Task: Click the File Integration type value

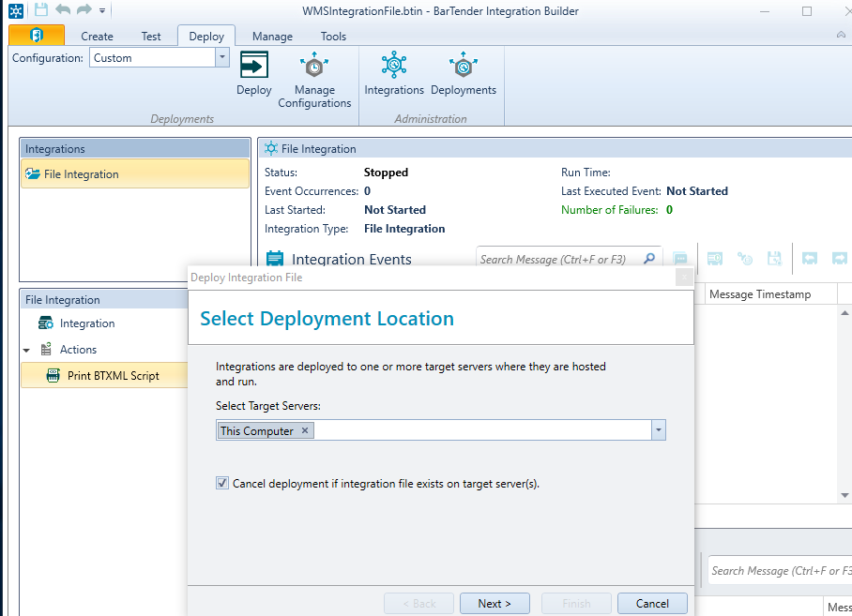Action: pyautogui.click(x=404, y=229)
